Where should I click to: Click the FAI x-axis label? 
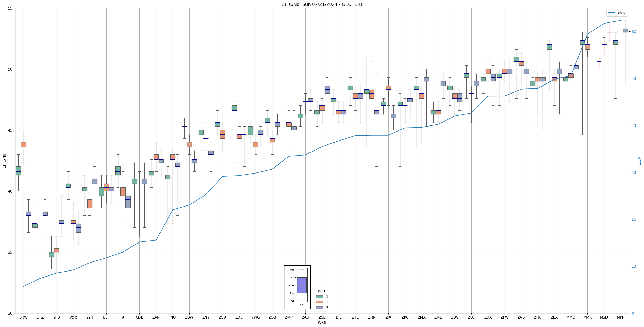(123, 317)
